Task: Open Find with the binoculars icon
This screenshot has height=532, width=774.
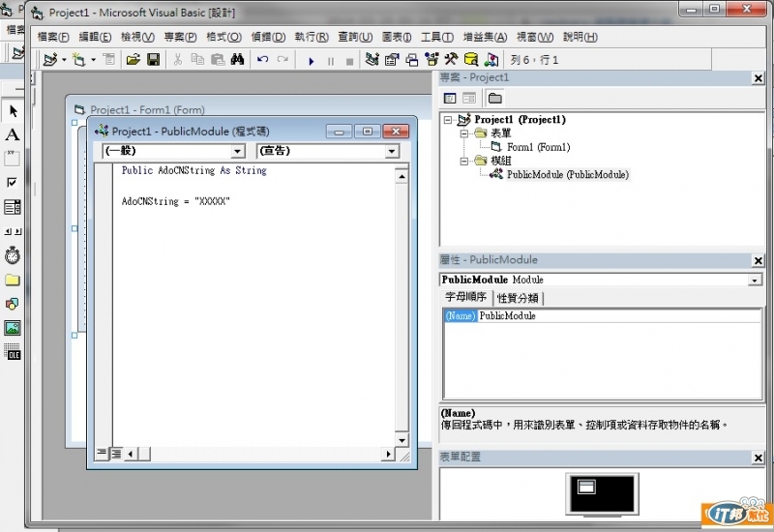Action: (x=237, y=60)
